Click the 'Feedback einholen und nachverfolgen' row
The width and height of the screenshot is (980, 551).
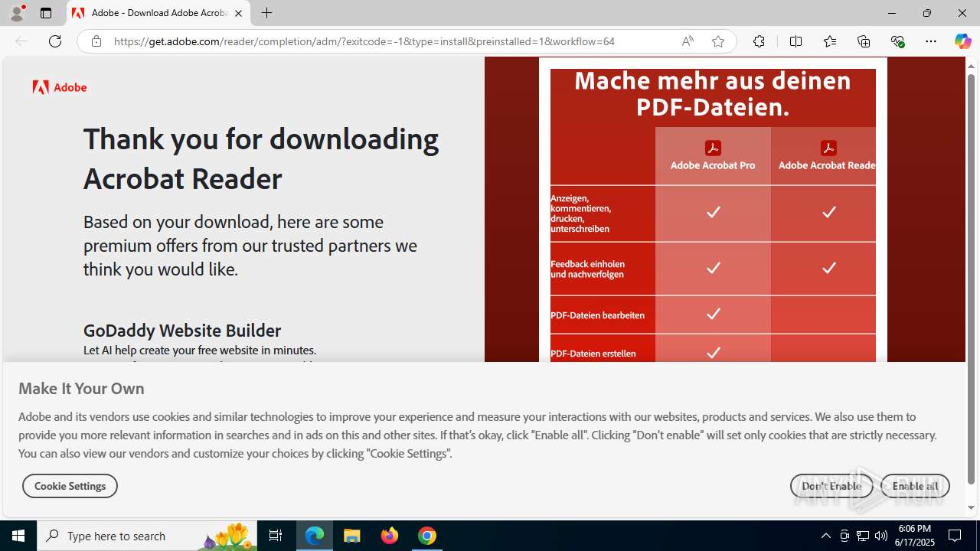pos(713,269)
